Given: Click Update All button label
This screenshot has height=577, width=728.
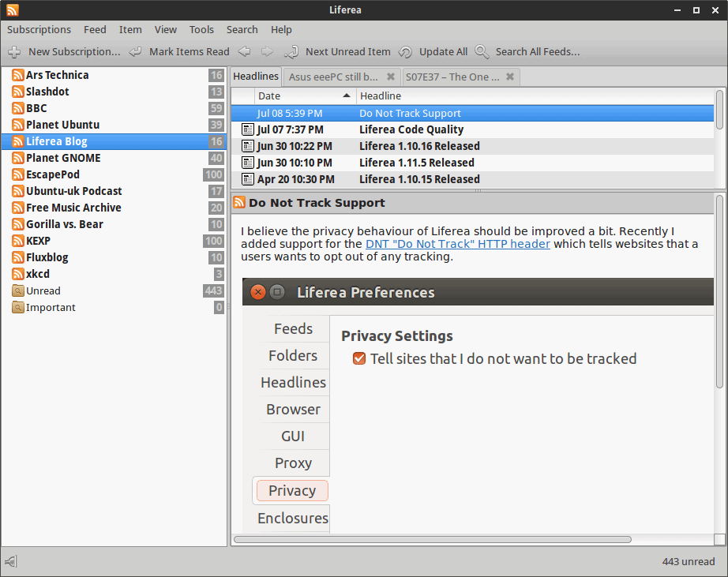Looking at the screenshot, I should (x=444, y=52).
